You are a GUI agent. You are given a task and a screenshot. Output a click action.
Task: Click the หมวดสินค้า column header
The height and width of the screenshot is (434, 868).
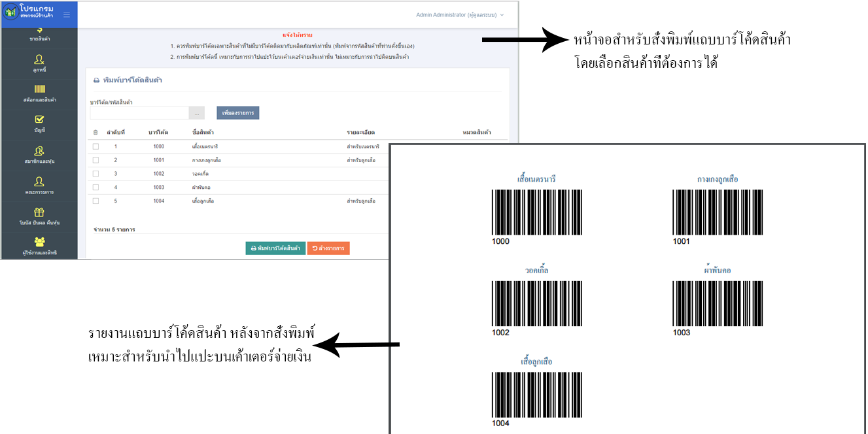477,133
